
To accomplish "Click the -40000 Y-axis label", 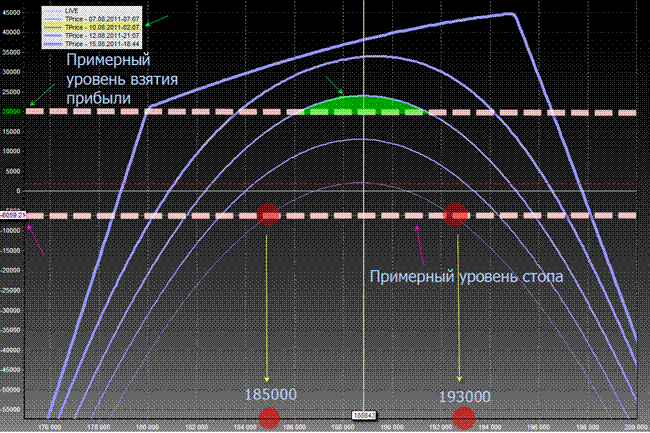I will click(11, 350).
